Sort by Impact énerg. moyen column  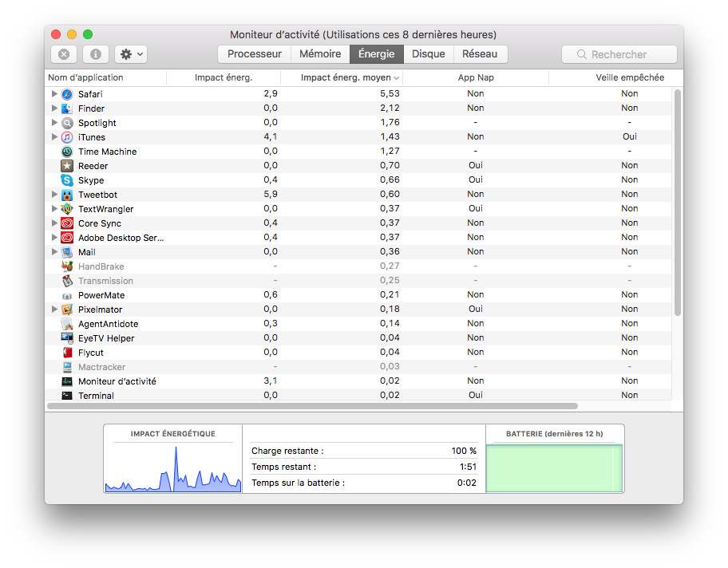point(342,77)
